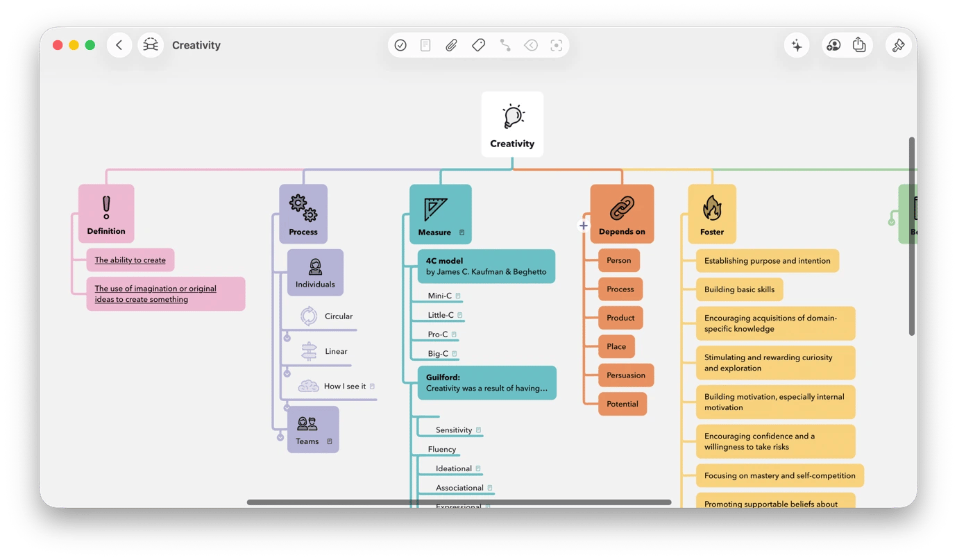Select the Guilford node

click(x=487, y=383)
